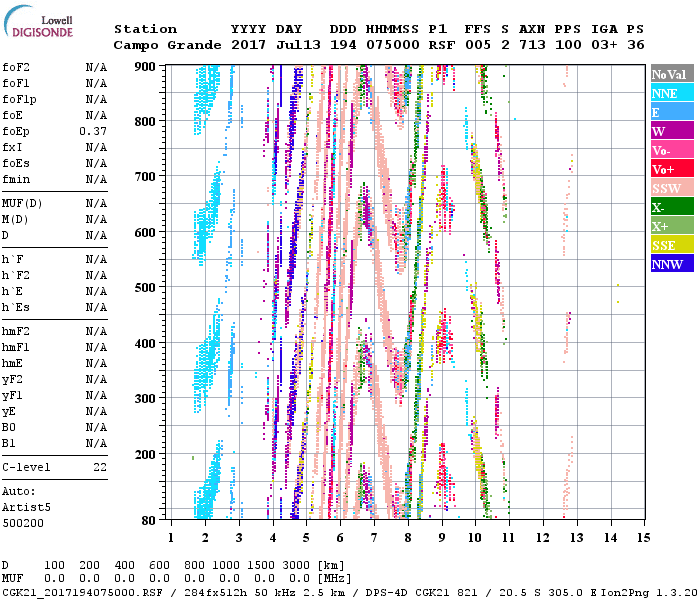Click the 15 tick on frequency axis

[643, 538]
